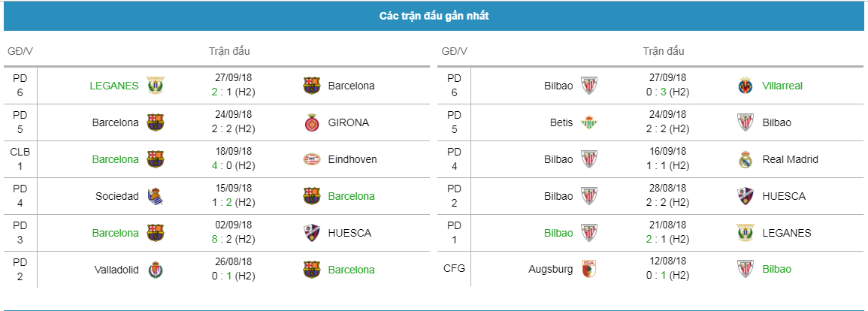The height and width of the screenshot is (311, 868).
Task: Click the Real Sociedad crest icon
Action: point(156,196)
